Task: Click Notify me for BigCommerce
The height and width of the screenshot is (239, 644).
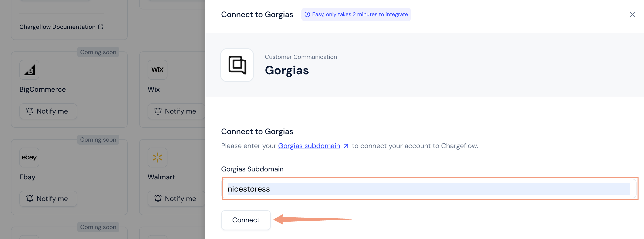Action: click(48, 111)
